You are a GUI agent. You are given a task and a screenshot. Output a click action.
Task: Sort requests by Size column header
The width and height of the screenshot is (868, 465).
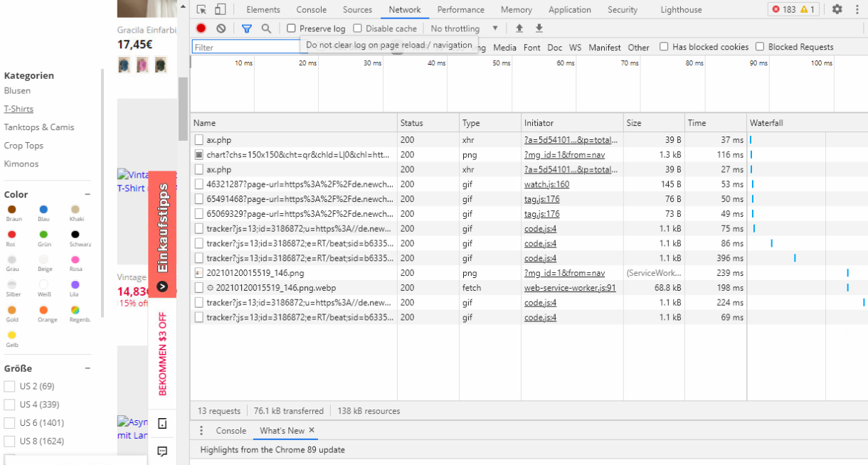point(654,123)
